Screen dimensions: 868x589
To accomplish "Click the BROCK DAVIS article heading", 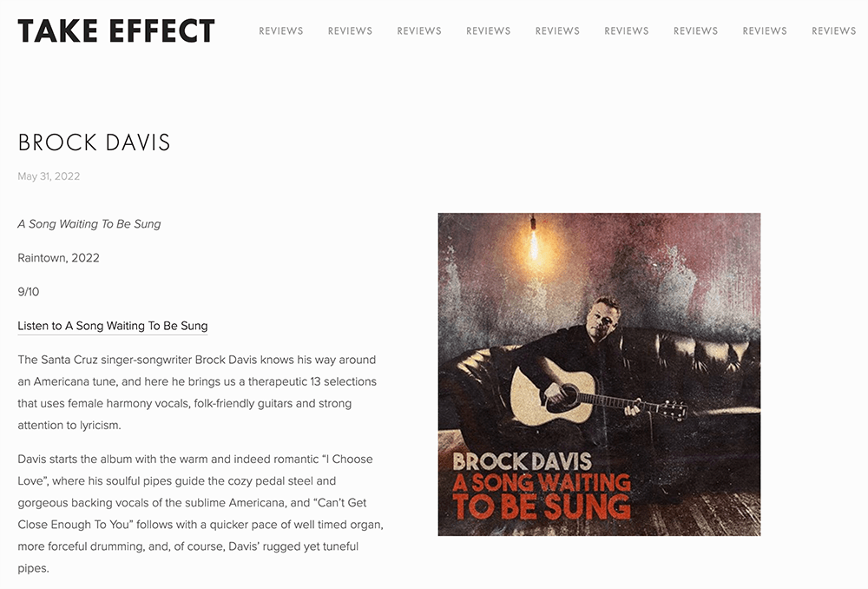I will pos(94,142).
